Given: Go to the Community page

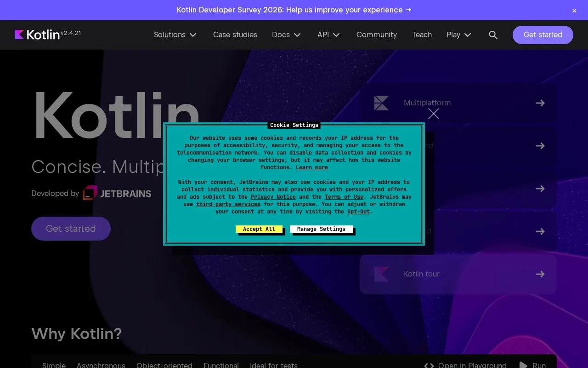Looking at the screenshot, I should click(377, 35).
